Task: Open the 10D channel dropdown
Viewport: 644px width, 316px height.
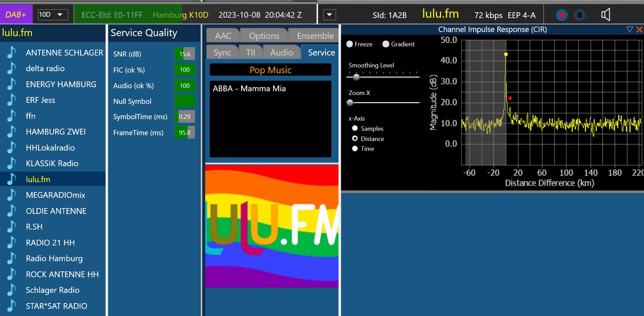Action: [x=53, y=15]
